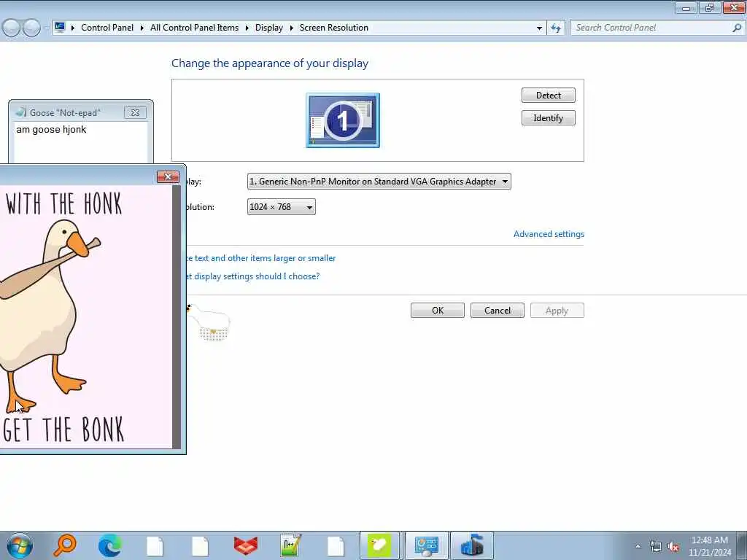Click the muted volume tray icon
The height and width of the screenshot is (560, 747).
coord(673,547)
